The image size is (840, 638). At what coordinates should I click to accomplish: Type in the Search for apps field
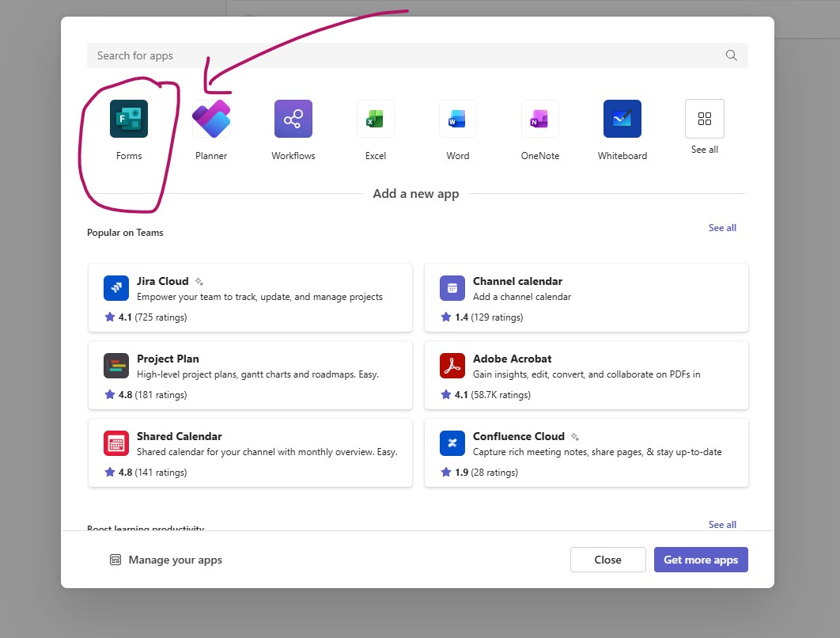[x=395, y=55]
